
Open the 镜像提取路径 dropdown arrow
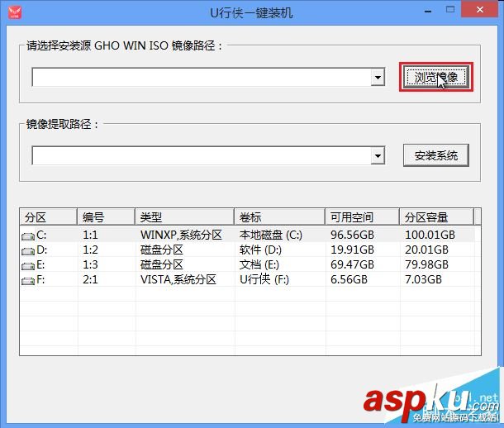pos(378,156)
